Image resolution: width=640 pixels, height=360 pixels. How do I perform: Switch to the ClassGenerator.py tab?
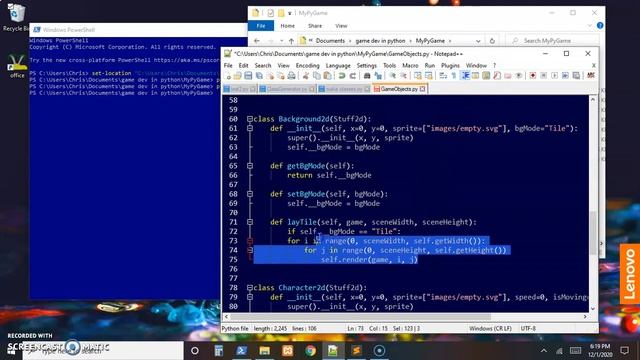287,89
